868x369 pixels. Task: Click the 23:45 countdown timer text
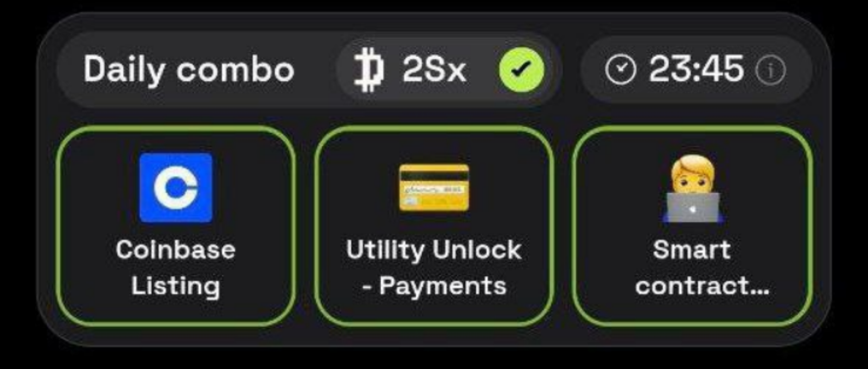click(x=696, y=69)
